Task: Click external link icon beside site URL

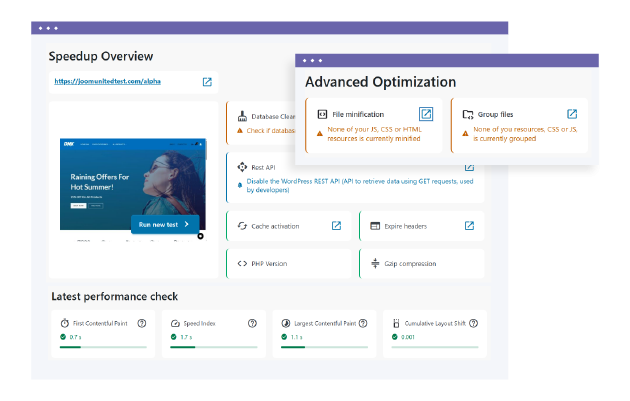Action: [x=207, y=81]
